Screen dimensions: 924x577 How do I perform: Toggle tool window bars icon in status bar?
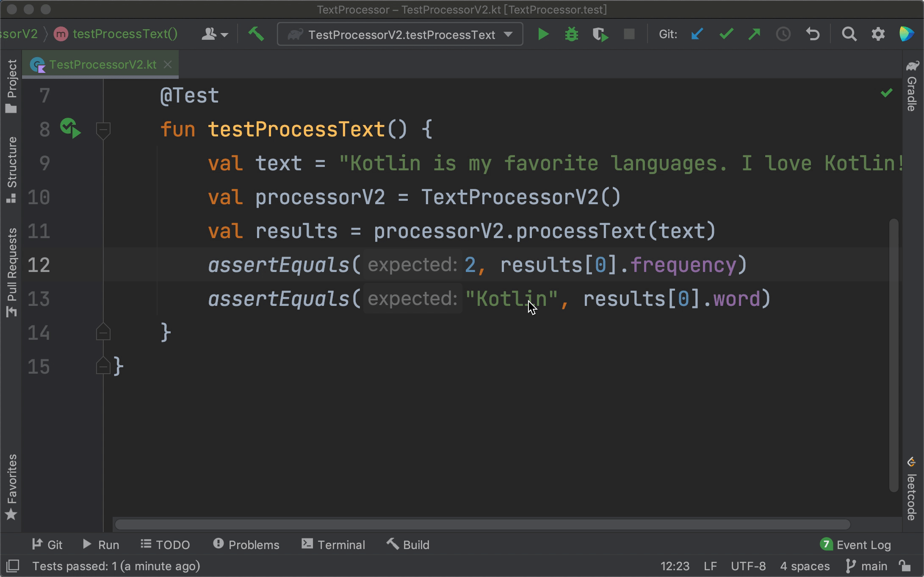13,566
